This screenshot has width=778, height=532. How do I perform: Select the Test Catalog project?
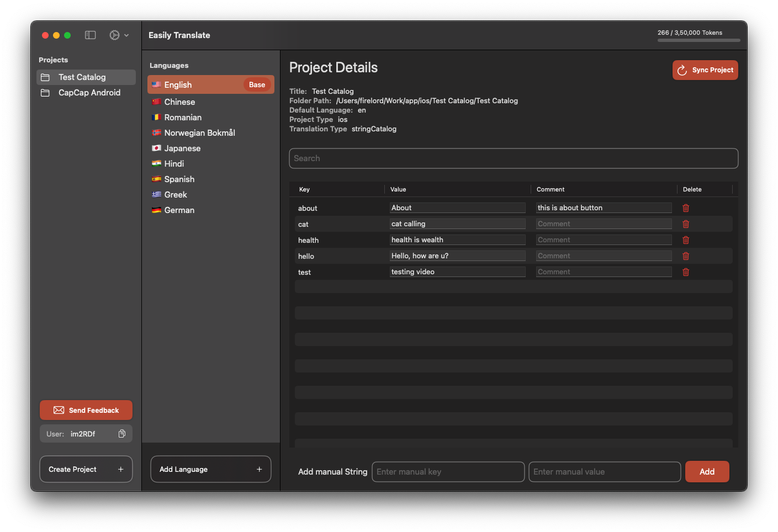pyautogui.click(x=86, y=77)
